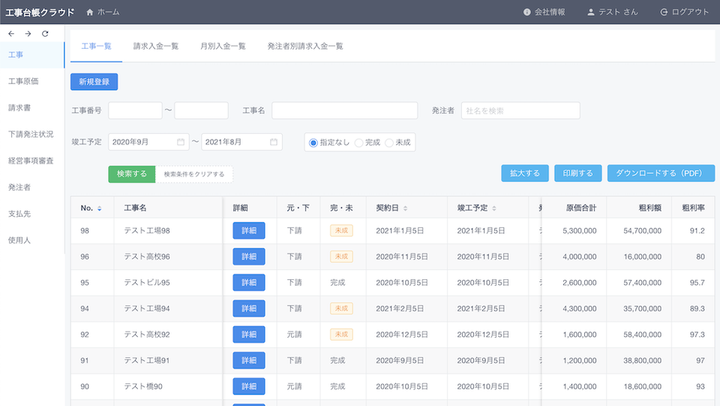This screenshot has height=406, width=720.
Task: Open 工事 in the sidebar
Action: click(x=32, y=55)
